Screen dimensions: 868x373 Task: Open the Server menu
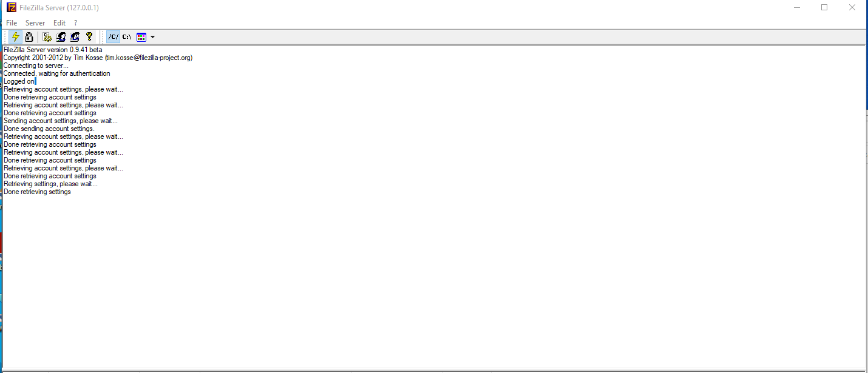tap(35, 23)
